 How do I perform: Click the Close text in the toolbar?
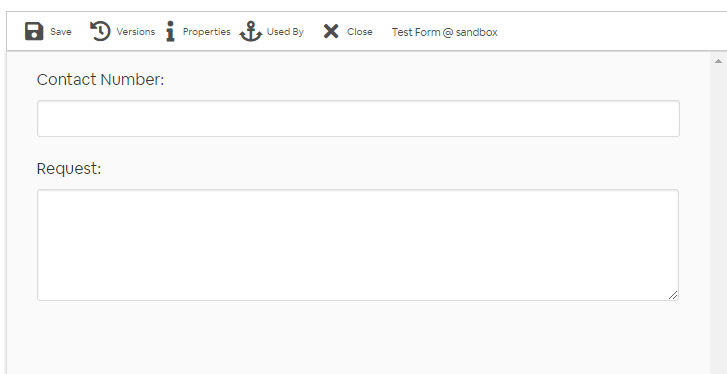(x=360, y=32)
